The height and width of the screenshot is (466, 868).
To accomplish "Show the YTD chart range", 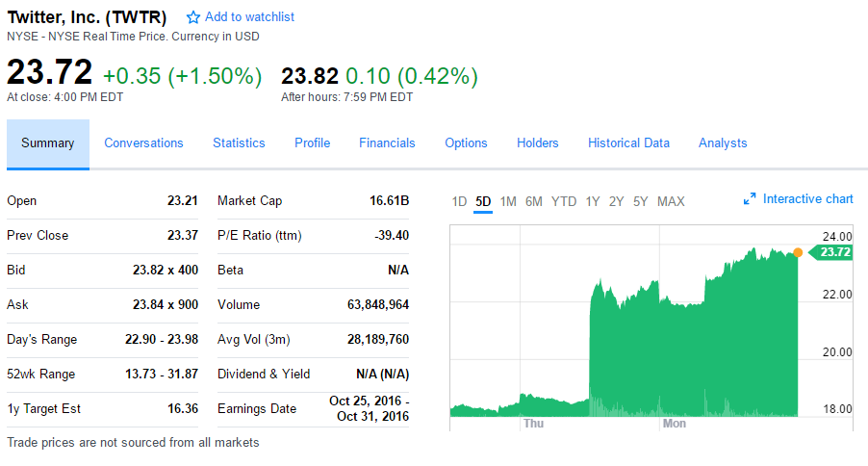I will (564, 201).
